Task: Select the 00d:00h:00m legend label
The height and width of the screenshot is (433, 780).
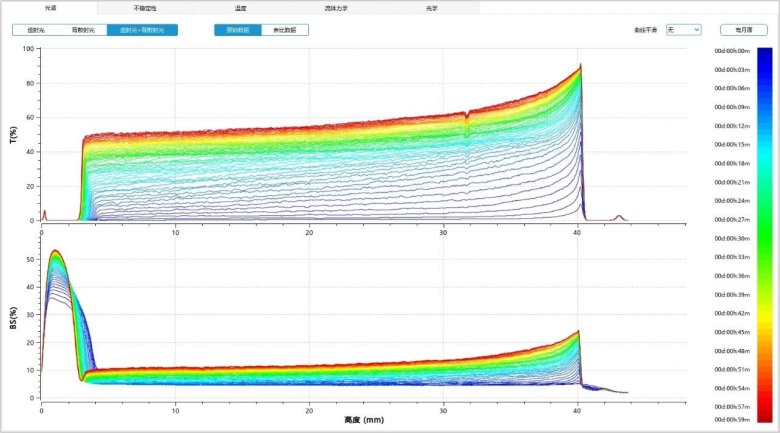Action: click(731, 50)
